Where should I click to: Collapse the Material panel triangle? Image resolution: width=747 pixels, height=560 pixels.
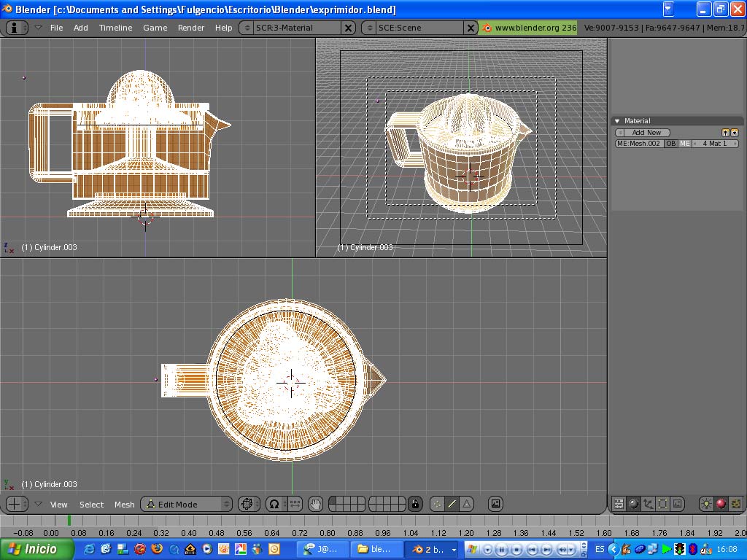click(617, 121)
